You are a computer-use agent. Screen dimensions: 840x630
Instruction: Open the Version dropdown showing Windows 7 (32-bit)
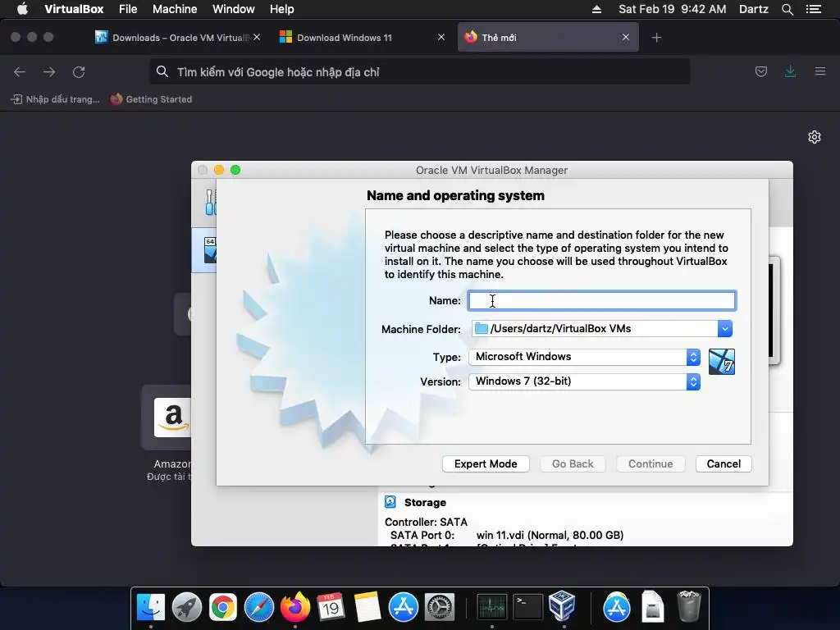point(584,381)
